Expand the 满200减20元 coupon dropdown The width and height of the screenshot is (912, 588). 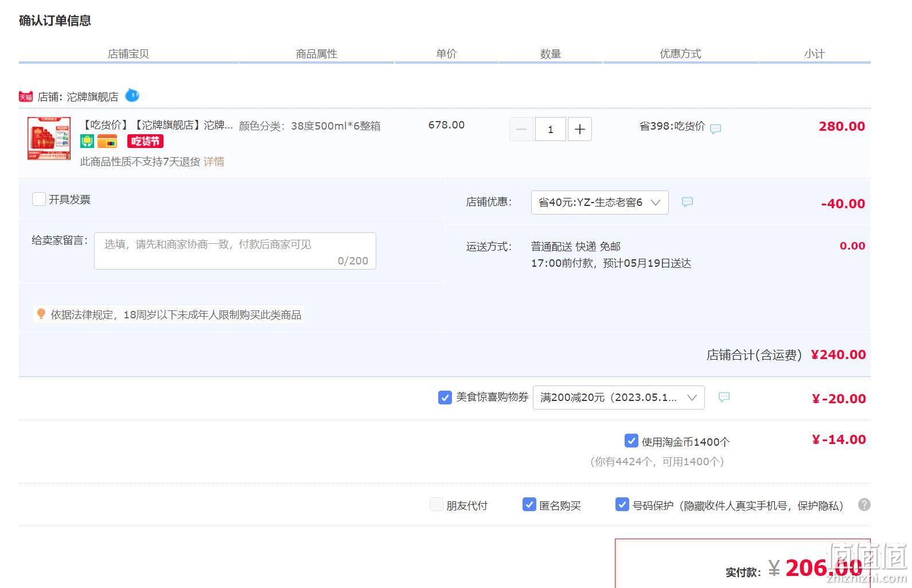[618, 398]
